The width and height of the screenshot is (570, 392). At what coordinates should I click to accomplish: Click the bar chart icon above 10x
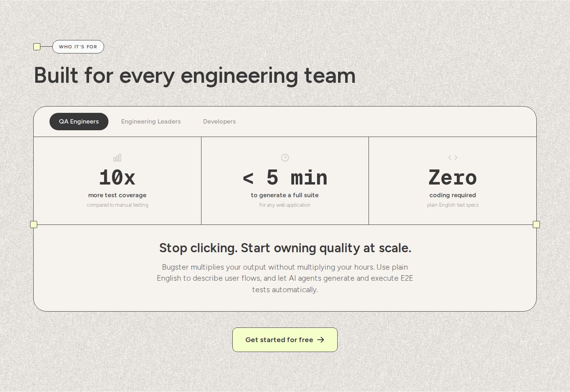[117, 158]
